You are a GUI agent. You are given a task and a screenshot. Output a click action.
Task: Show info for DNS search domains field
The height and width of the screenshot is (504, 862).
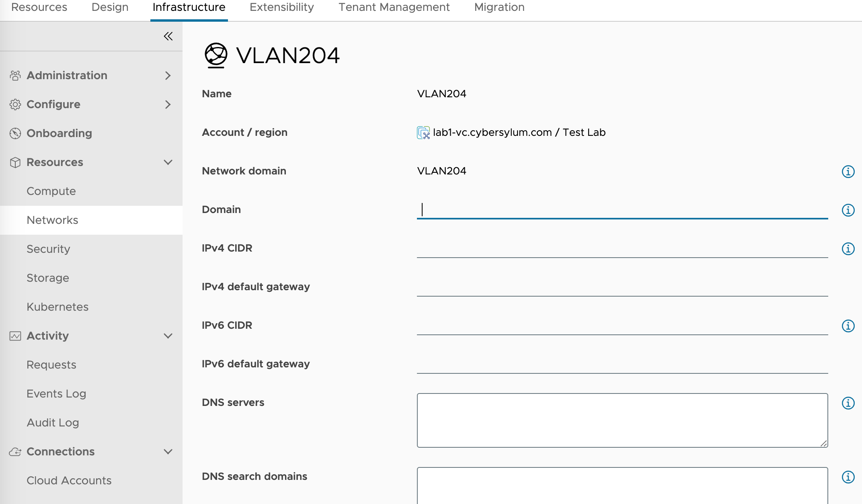point(848,477)
